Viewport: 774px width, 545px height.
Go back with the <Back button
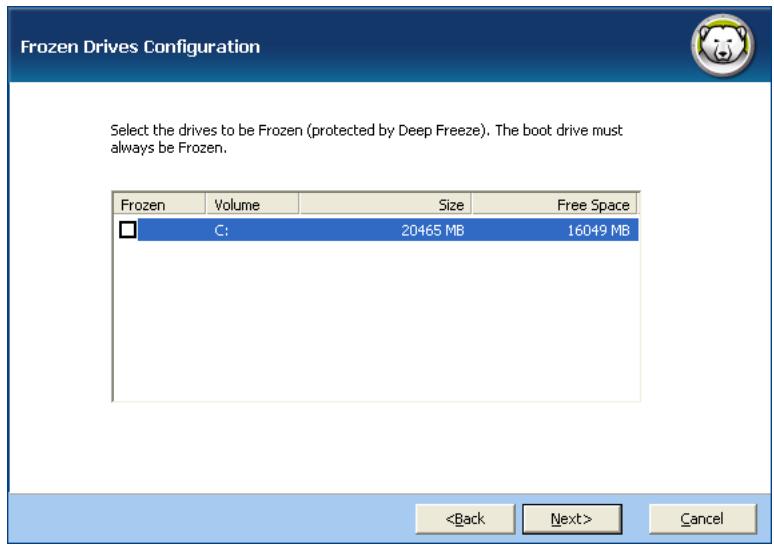pyautogui.click(x=465, y=519)
